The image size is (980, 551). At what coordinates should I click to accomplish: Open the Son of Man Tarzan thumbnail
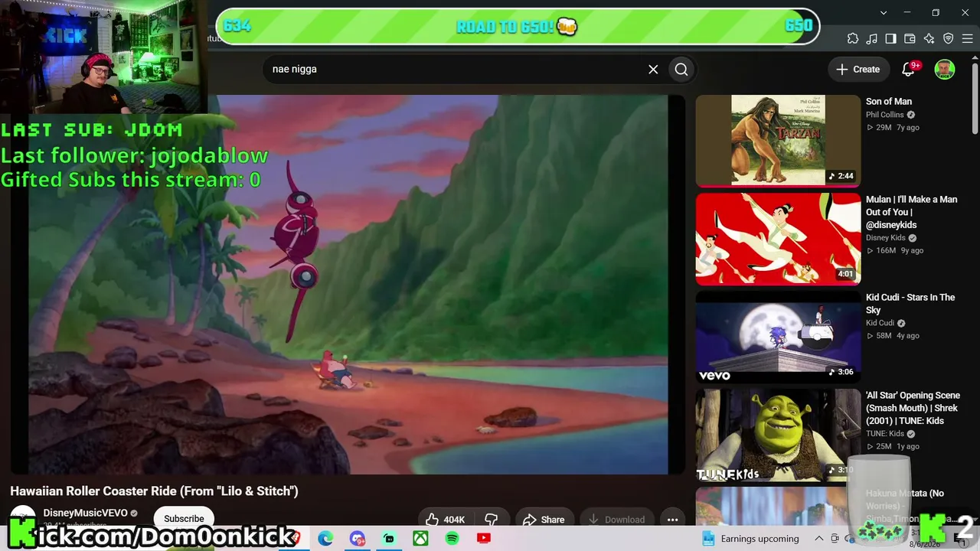pyautogui.click(x=778, y=141)
